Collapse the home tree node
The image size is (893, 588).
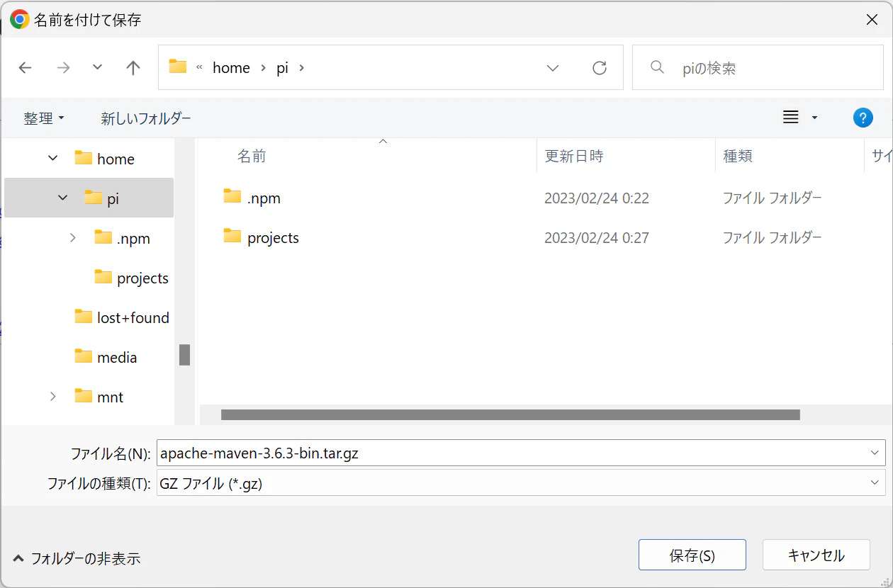tap(53, 158)
